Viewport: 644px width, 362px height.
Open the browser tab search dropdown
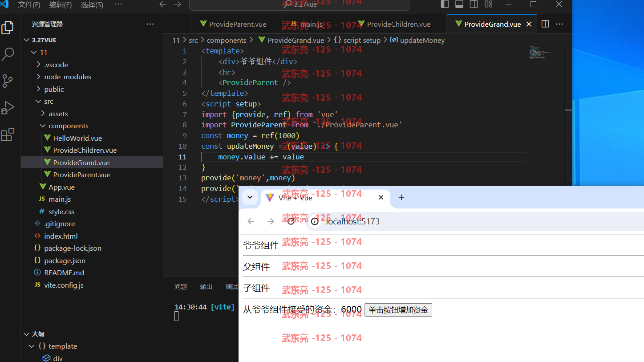pyautogui.click(x=250, y=198)
